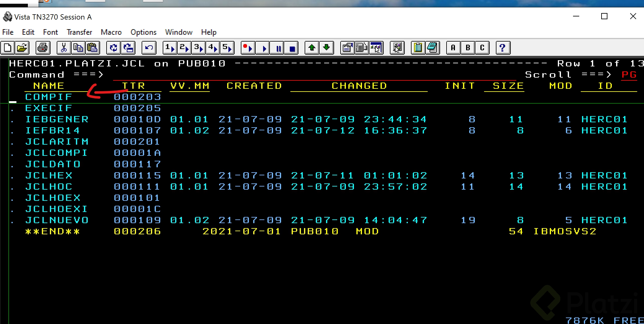Image resolution: width=644 pixels, height=324 pixels.
Task: Select the JCLHEX member name
Action: 49,176
